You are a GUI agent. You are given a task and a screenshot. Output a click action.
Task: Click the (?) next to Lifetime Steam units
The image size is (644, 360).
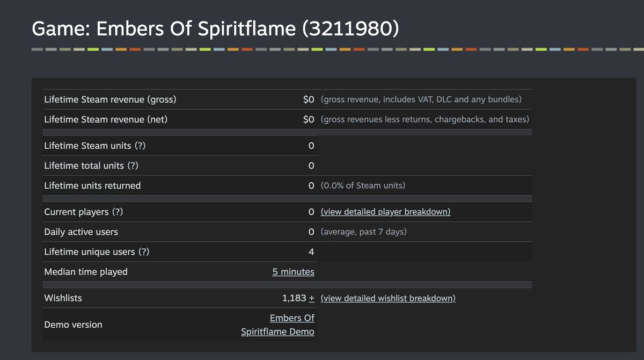(x=140, y=146)
